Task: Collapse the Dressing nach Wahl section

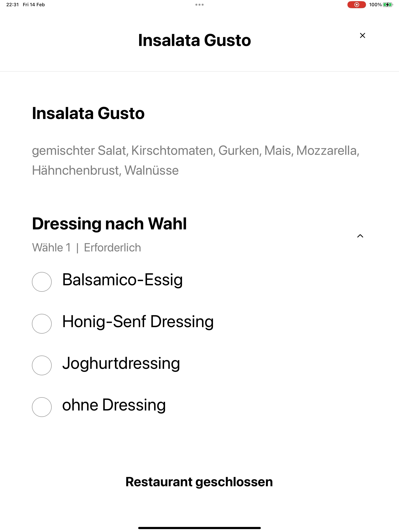Action: point(360,236)
